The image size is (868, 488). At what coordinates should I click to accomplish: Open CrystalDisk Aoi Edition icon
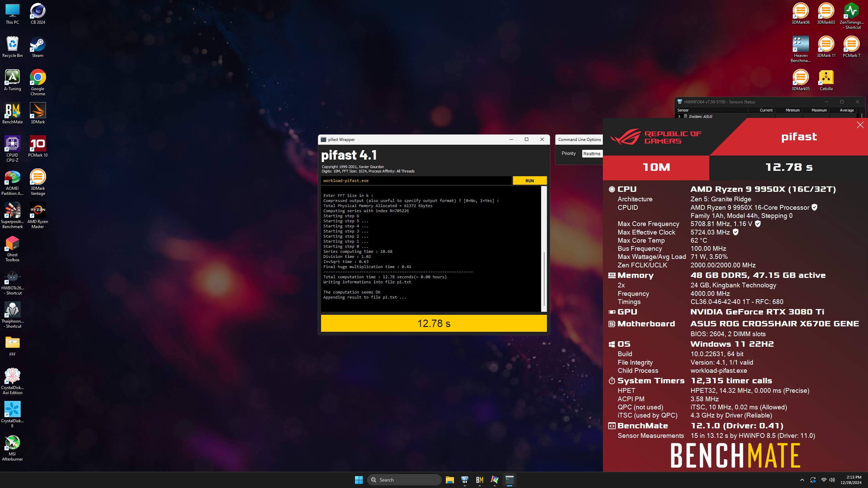coord(13,381)
